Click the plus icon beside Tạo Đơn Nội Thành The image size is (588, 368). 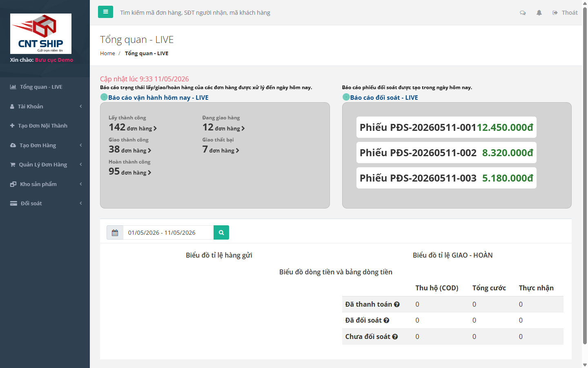[12, 126]
